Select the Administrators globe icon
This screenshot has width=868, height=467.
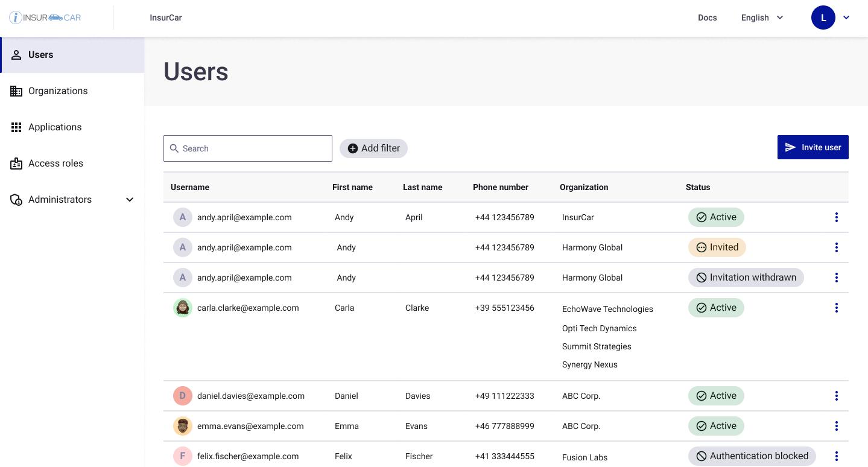16,199
